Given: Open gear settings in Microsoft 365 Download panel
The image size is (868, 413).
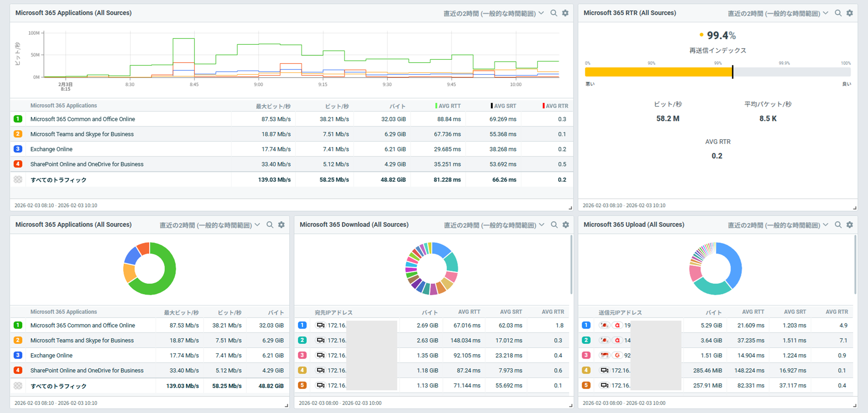Looking at the screenshot, I should (x=565, y=225).
